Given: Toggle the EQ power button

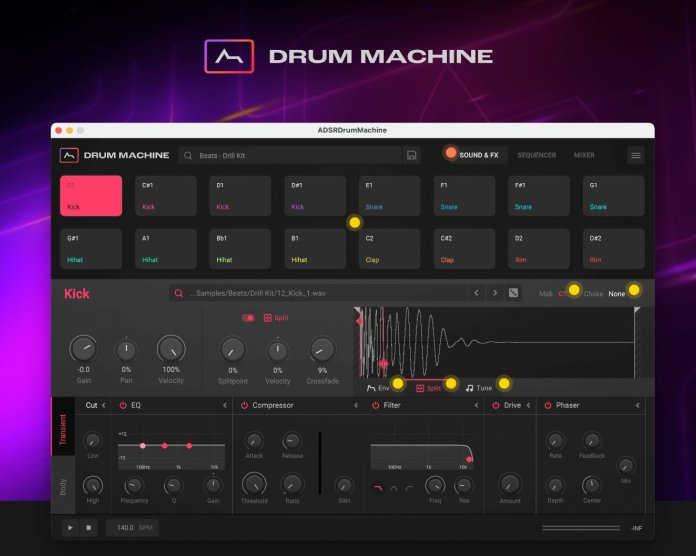Looking at the screenshot, I should pos(123,405).
